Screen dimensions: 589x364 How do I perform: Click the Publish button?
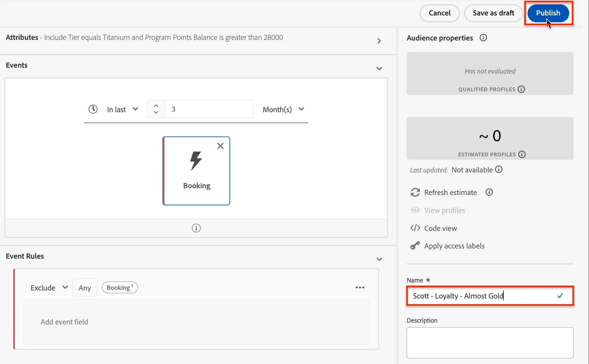click(x=548, y=13)
